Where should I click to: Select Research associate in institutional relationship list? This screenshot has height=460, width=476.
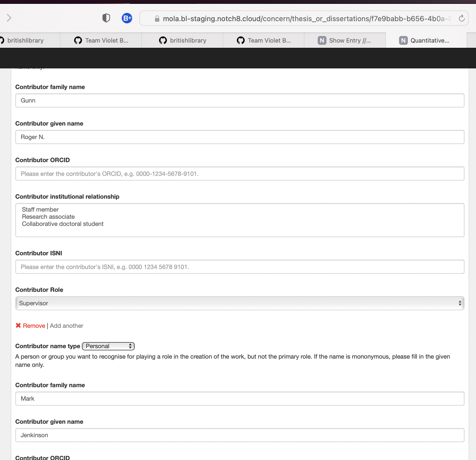tap(48, 217)
